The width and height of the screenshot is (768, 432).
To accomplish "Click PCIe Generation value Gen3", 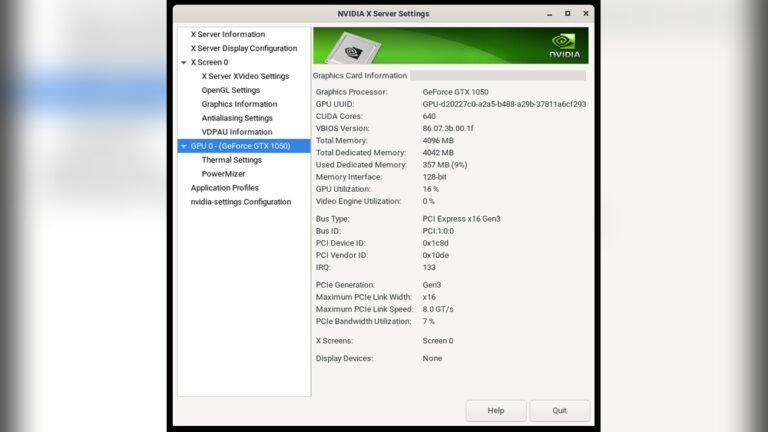I will pyautogui.click(x=432, y=285).
